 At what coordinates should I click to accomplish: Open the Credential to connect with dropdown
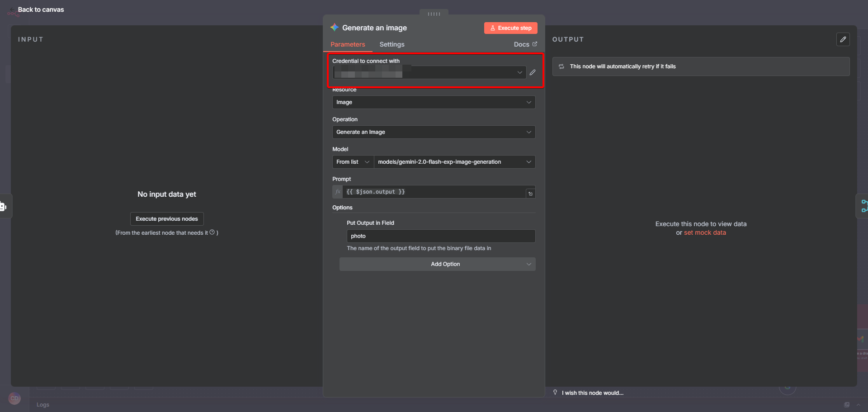coord(429,72)
